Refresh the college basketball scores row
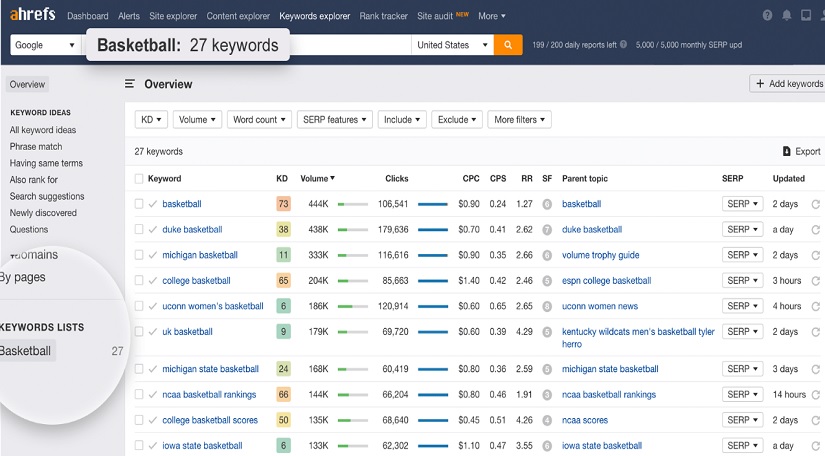This screenshot has width=825, height=456. coord(816,420)
